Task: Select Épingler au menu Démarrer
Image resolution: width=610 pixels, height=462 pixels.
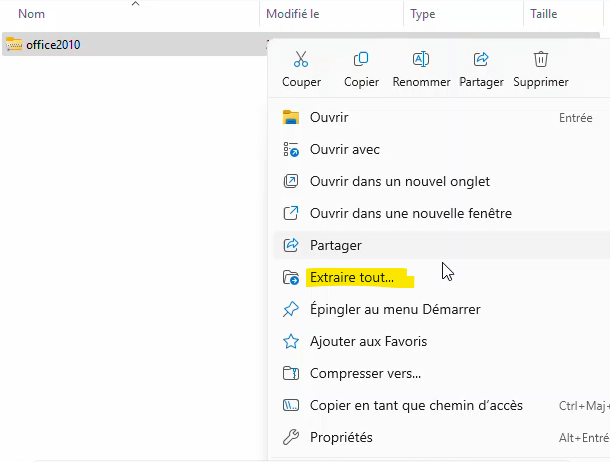Action: tap(442, 309)
